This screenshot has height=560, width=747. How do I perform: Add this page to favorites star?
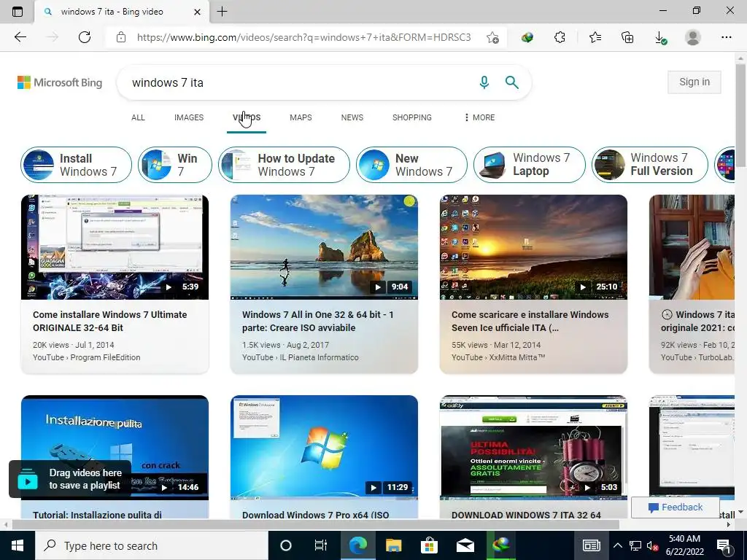(x=492, y=37)
